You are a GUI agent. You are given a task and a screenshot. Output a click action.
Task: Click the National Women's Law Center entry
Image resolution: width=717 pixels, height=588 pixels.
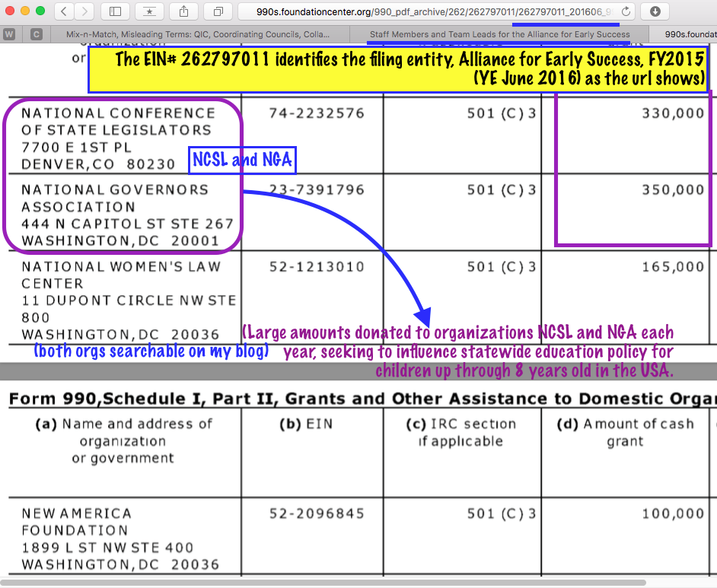tap(120, 275)
